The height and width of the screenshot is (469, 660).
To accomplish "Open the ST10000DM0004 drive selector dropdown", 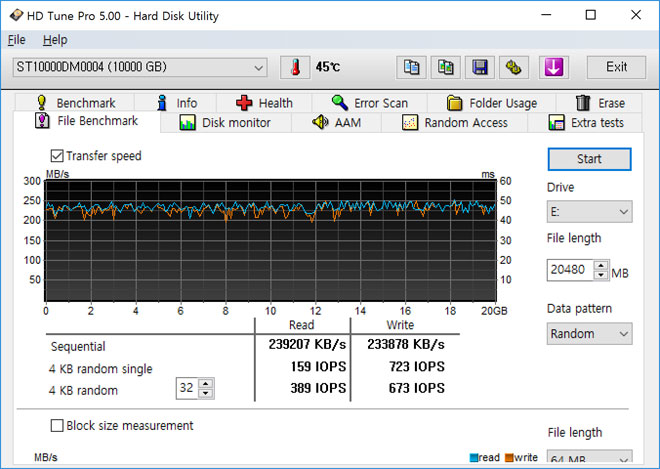I will point(140,67).
